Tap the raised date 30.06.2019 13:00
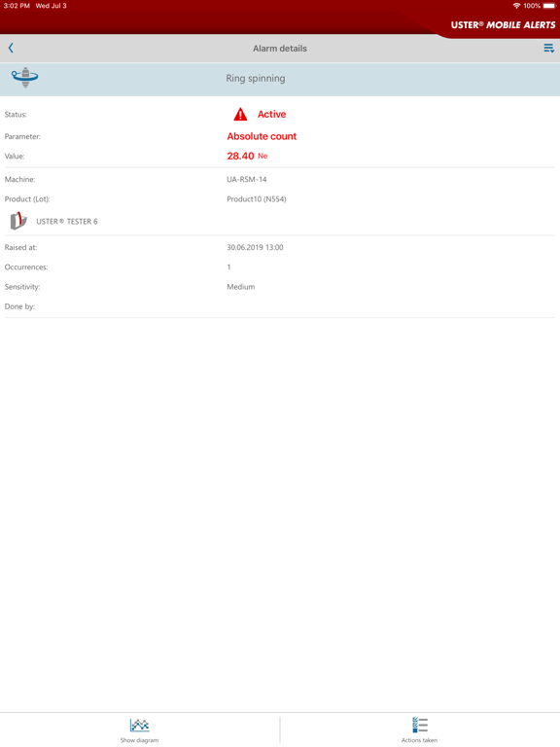 255,248
